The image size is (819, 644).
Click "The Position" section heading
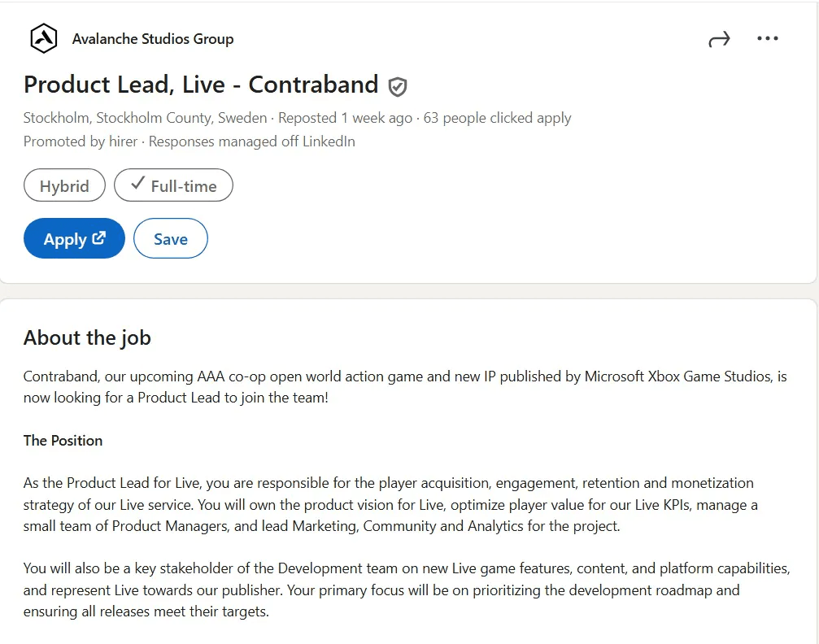pos(63,441)
